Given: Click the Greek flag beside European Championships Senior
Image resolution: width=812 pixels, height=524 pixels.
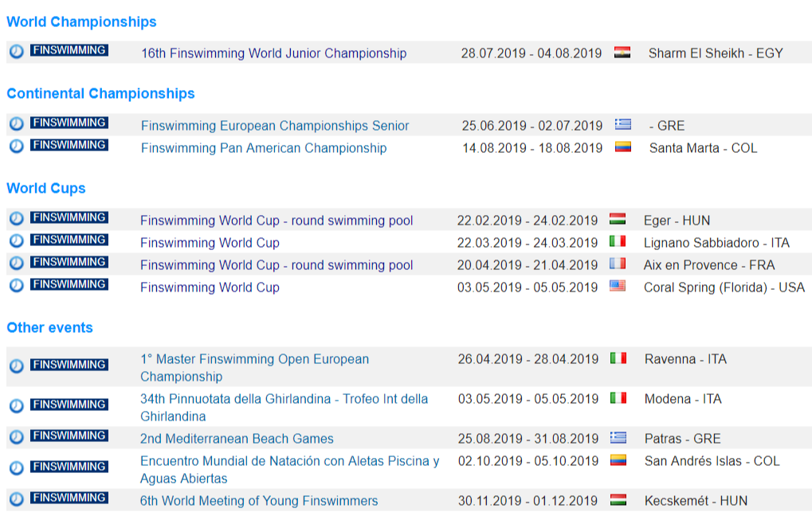Looking at the screenshot, I should click(623, 124).
